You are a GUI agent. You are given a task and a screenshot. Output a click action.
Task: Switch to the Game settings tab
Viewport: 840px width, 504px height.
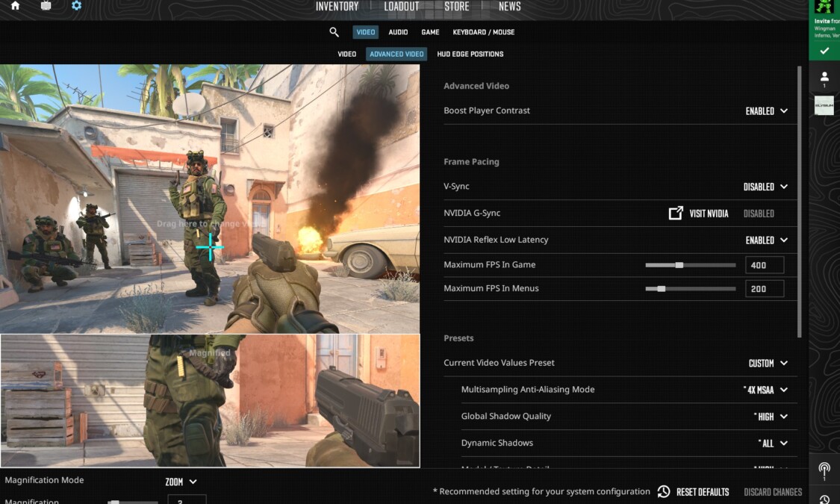pos(430,32)
